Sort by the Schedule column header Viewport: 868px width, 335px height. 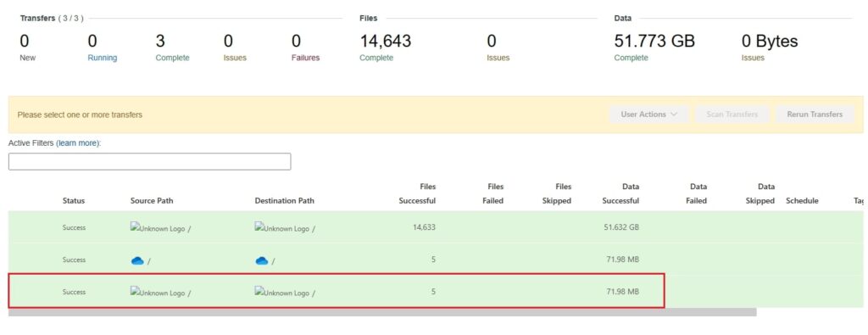802,201
